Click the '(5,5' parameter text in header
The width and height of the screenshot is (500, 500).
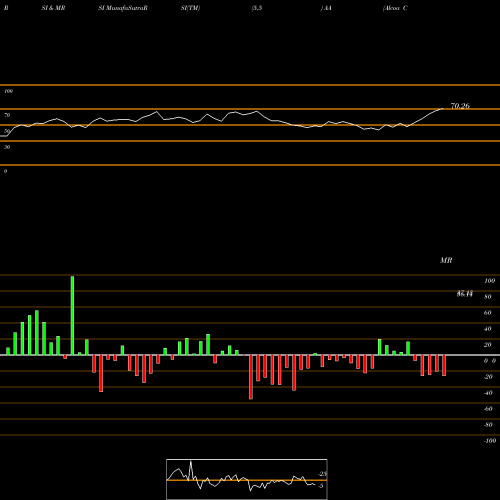click(x=257, y=8)
